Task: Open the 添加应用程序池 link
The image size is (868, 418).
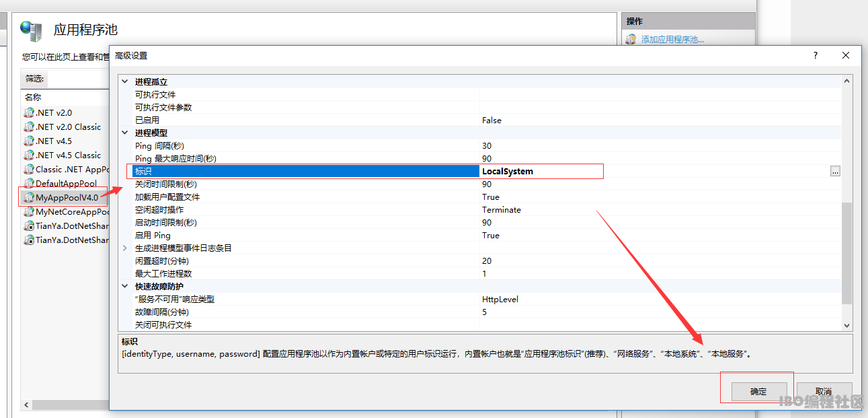Action: point(672,40)
